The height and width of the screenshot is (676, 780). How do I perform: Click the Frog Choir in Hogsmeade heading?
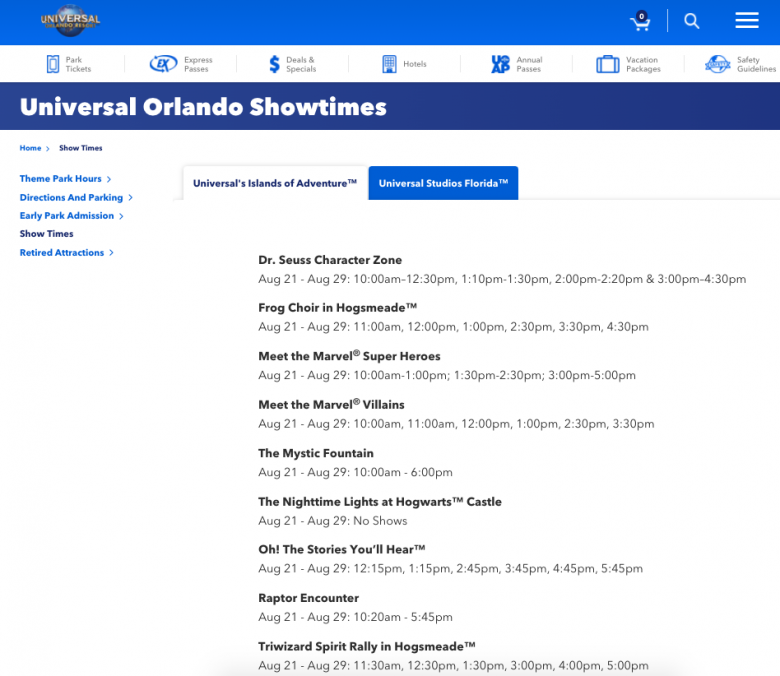(337, 308)
